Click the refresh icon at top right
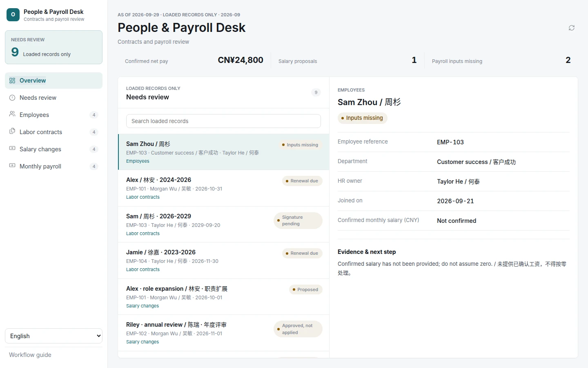Image resolution: width=588 pixels, height=368 pixels. 572,28
